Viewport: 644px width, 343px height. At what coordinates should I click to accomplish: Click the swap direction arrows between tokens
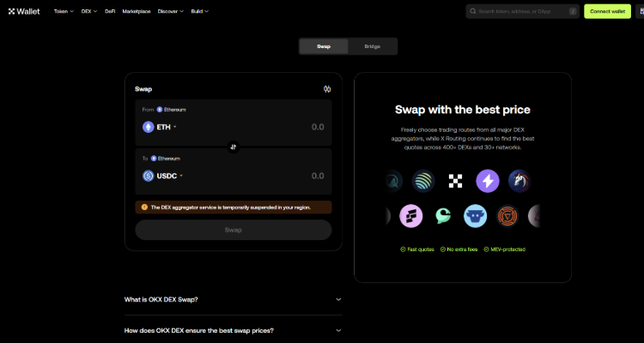(x=234, y=147)
